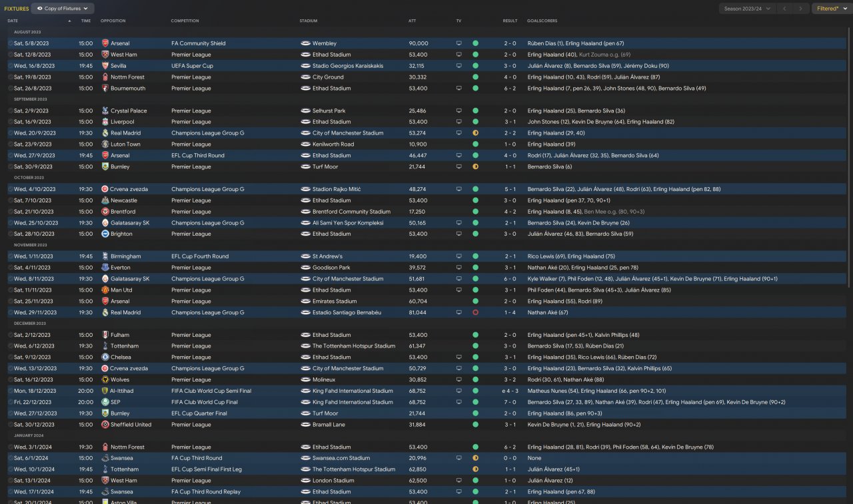853x504 pixels.
Task: Click the stadium icon beside Selhurst Park
Action: [x=305, y=111]
